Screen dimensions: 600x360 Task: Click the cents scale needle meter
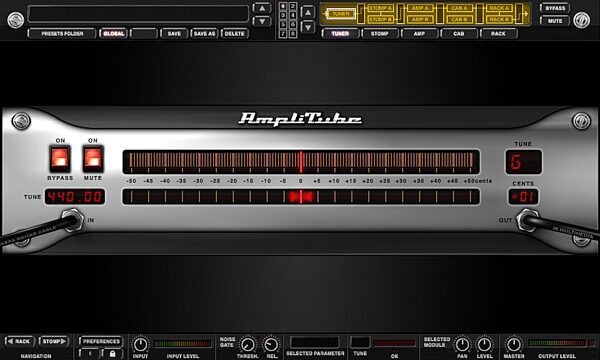coord(301,162)
